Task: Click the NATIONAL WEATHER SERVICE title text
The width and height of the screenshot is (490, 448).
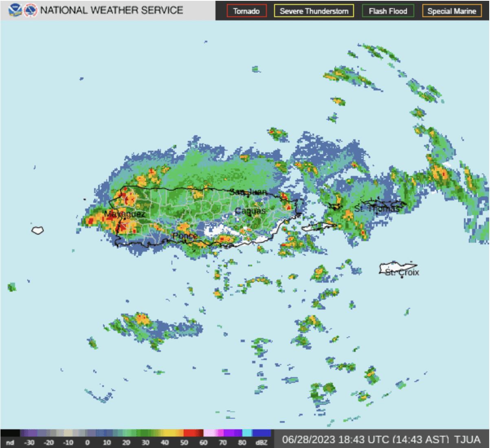Action: pyautogui.click(x=112, y=10)
